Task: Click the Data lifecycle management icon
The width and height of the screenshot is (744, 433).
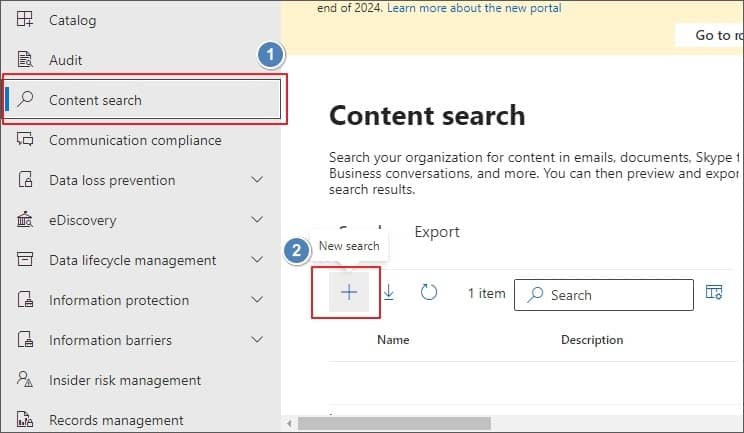Action: (x=25, y=259)
